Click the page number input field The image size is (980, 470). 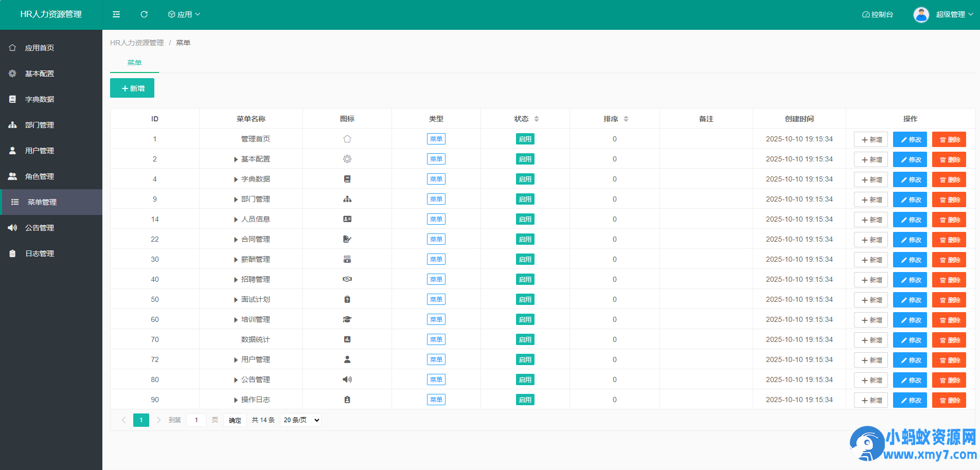pos(196,420)
